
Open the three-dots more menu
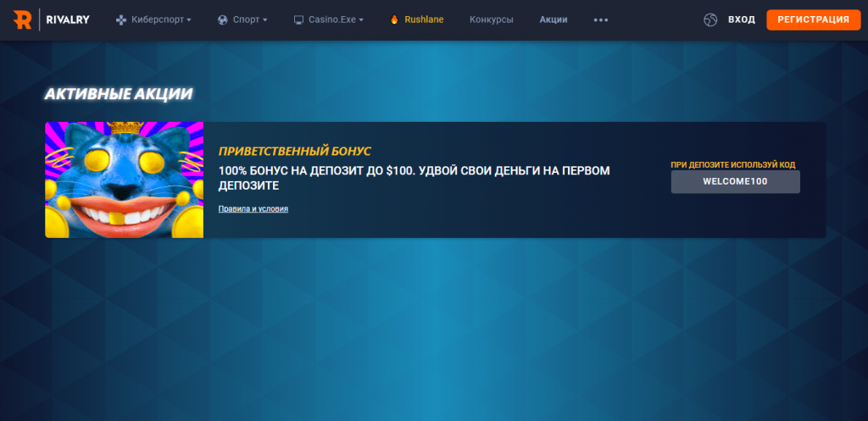click(x=601, y=19)
